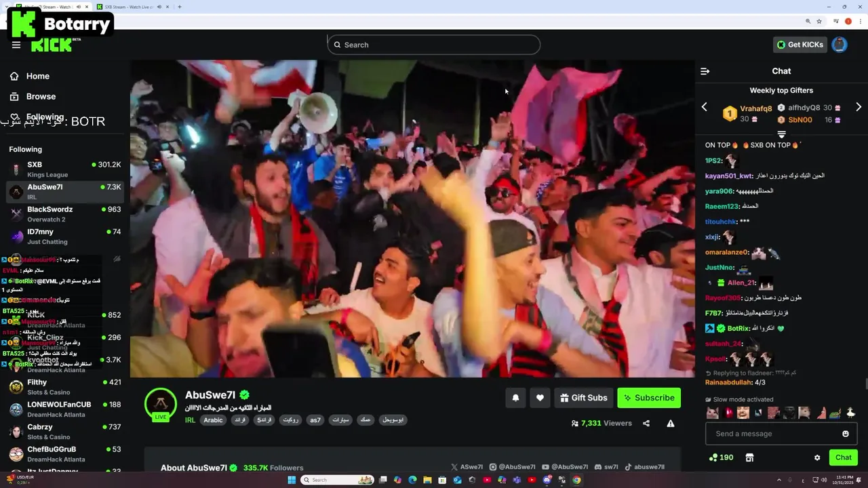The width and height of the screenshot is (868, 488).
Task: Open chat settings gear icon
Action: coord(817,457)
